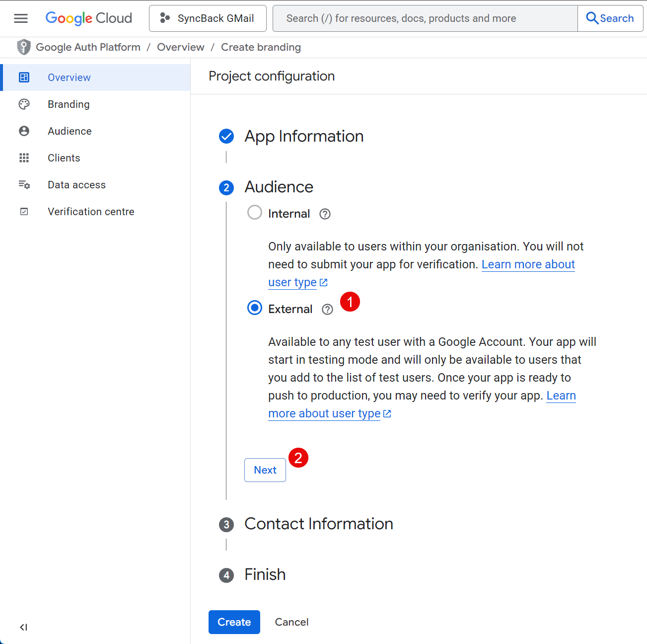Click the Google Cloud logo

(89, 18)
